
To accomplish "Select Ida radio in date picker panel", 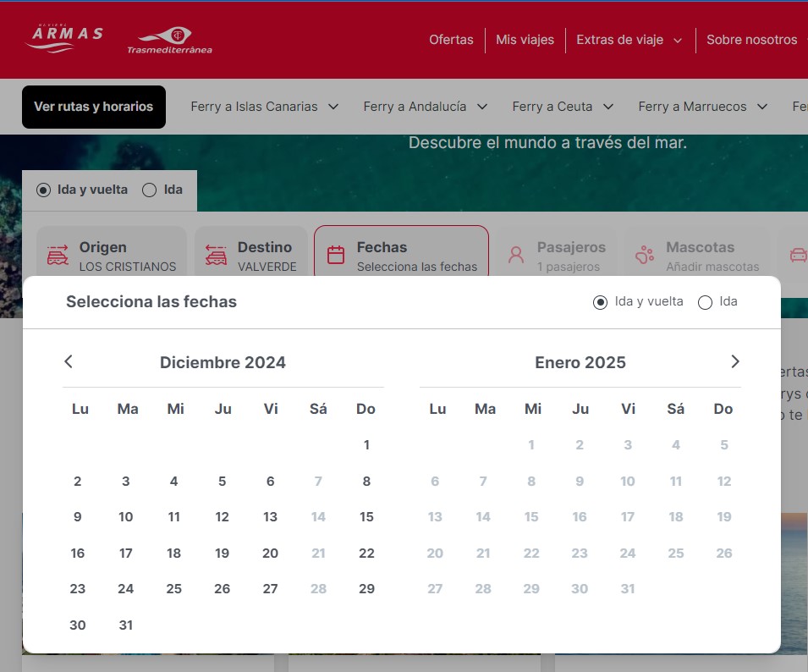I will pyautogui.click(x=705, y=302).
